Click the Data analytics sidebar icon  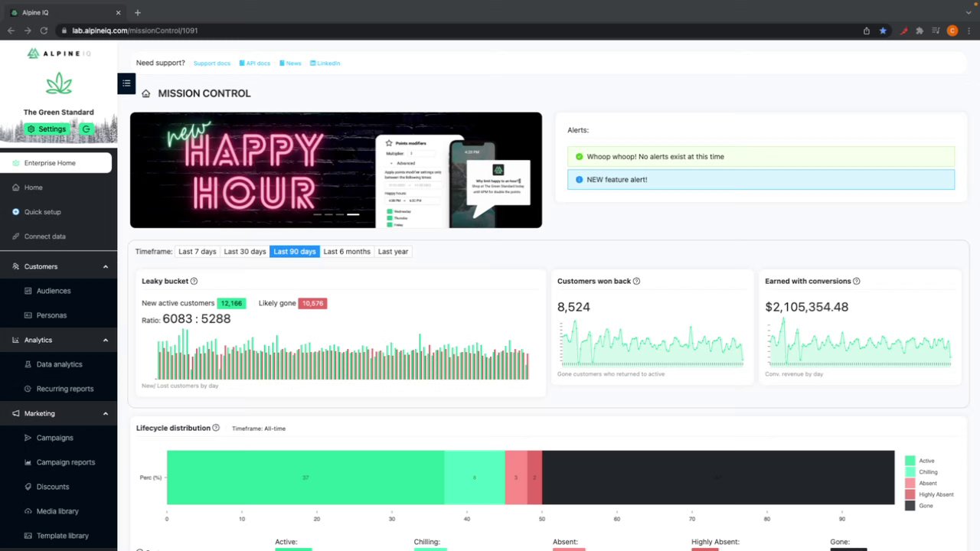[x=28, y=364]
